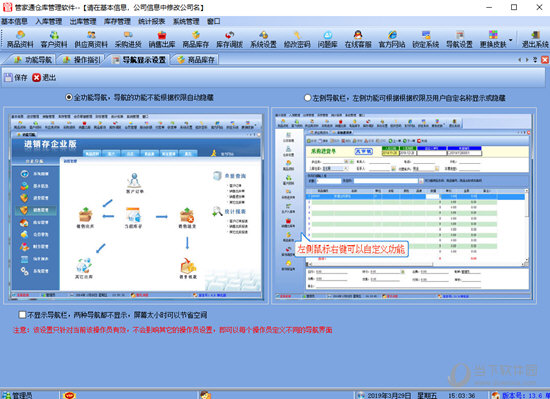Click 锁定系统 toolbar icon
This screenshot has width=550, height=399.
(x=425, y=39)
